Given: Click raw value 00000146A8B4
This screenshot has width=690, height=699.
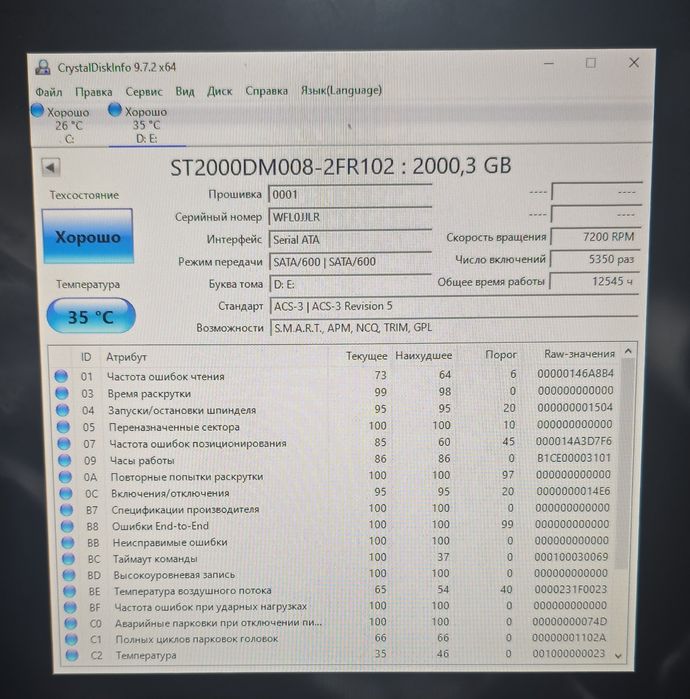Looking at the screenshot, I should pyautogui.click(x=575, y=374).
